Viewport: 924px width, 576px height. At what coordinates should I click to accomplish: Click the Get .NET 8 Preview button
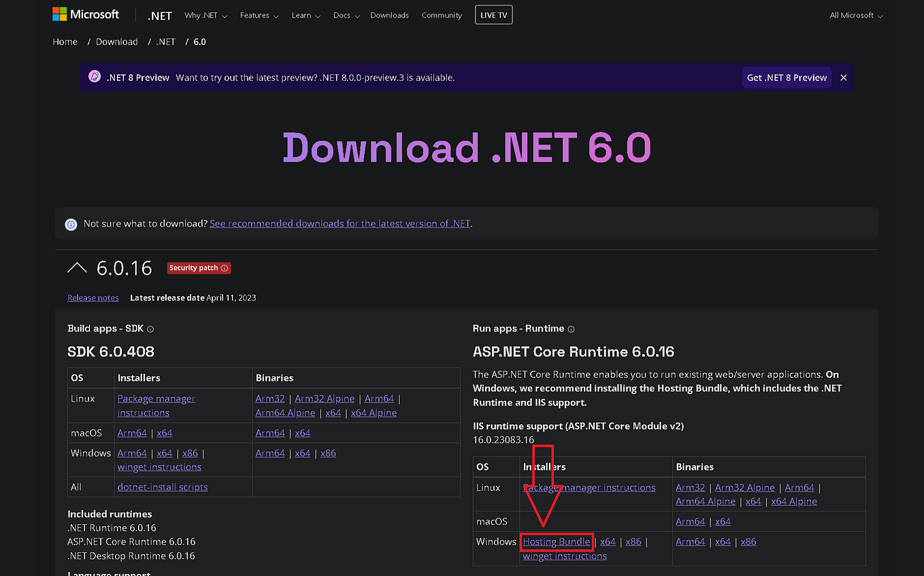(x=786, y=78)
